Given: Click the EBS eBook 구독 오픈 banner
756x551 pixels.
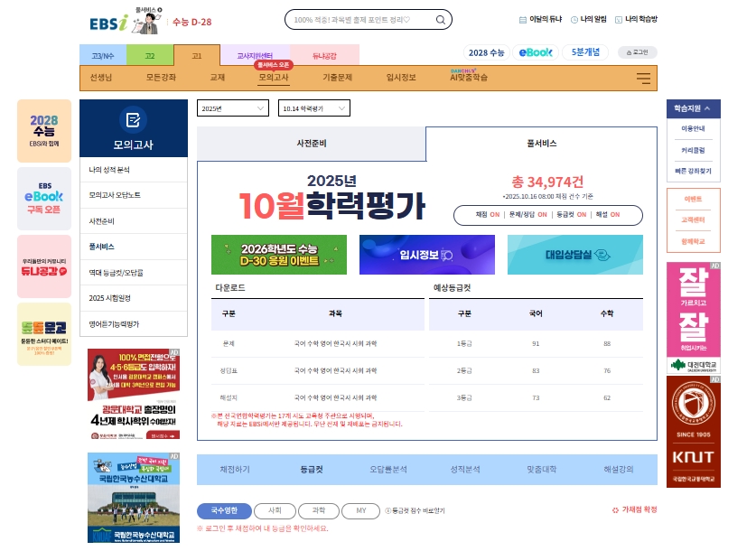Looking at the screenshot, I should [44, 199].
